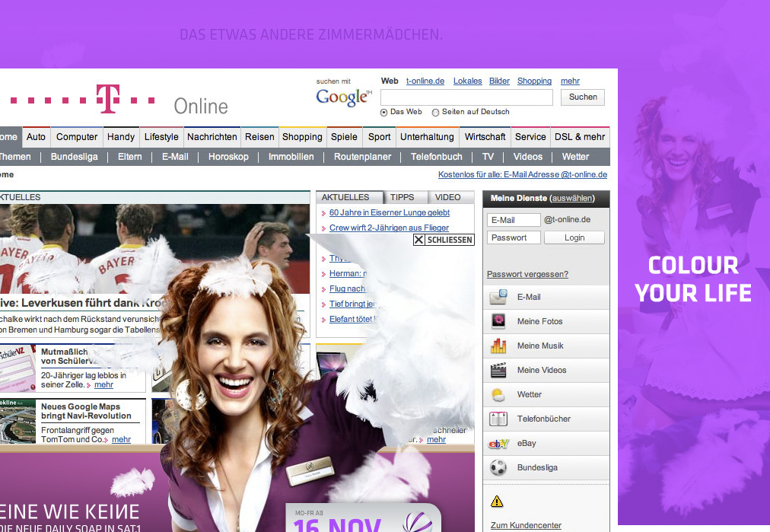Image resolution: width=770 pixels, height=532 pixels.
Task: Click the Suchen search button
Action: point(583,97)
